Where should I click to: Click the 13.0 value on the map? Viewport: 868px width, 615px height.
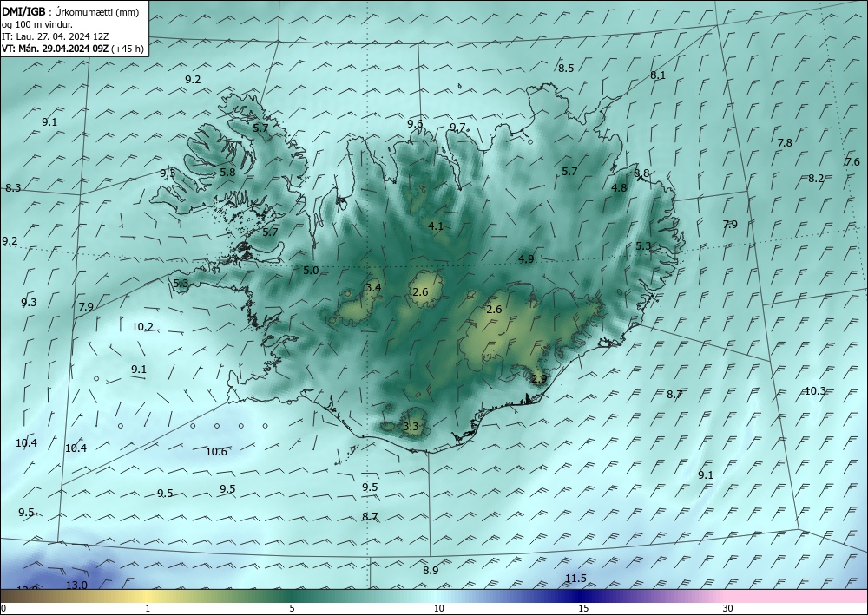77,586
